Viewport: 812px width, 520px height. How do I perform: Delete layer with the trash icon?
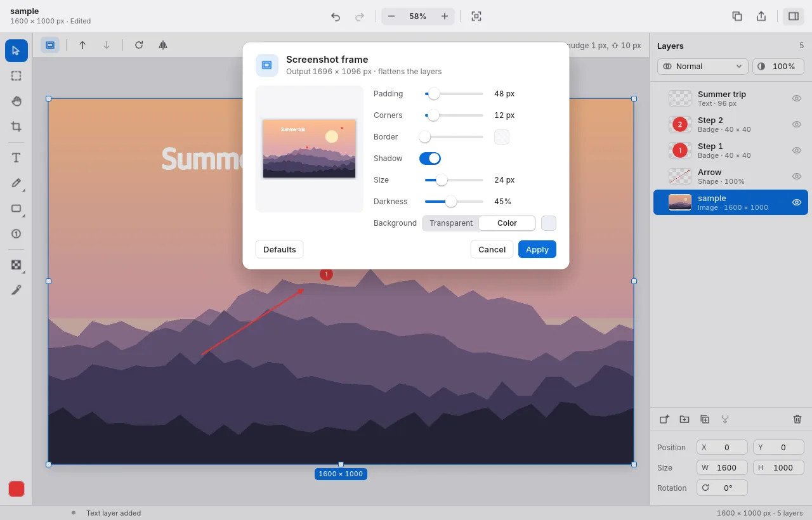click(797, 419)
